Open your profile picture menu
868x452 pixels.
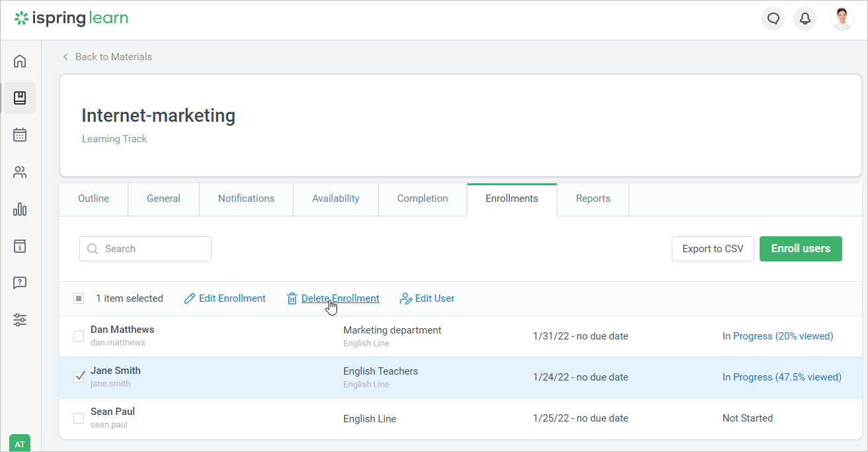tap(842, 18)
